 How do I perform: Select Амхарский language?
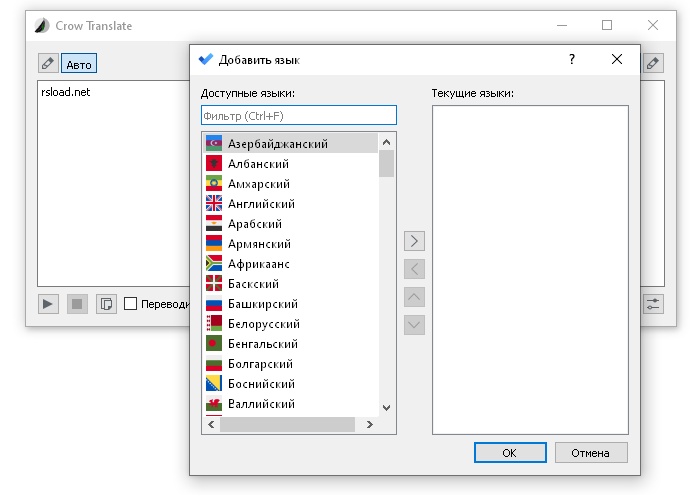[x=291, y=183]
